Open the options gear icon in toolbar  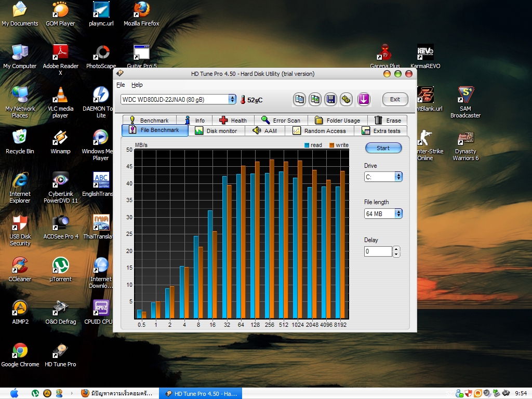346,99
